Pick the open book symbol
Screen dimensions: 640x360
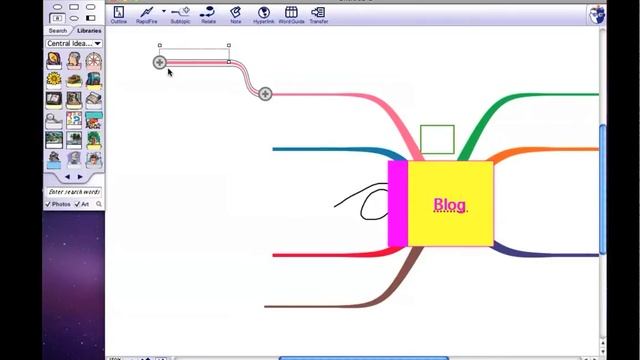(54, 100)
